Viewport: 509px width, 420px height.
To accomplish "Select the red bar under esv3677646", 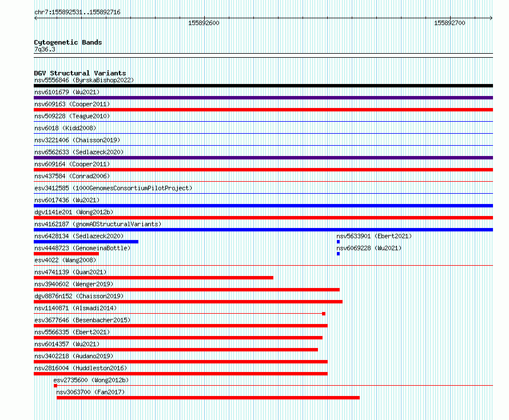I will (x=181, y=326).
